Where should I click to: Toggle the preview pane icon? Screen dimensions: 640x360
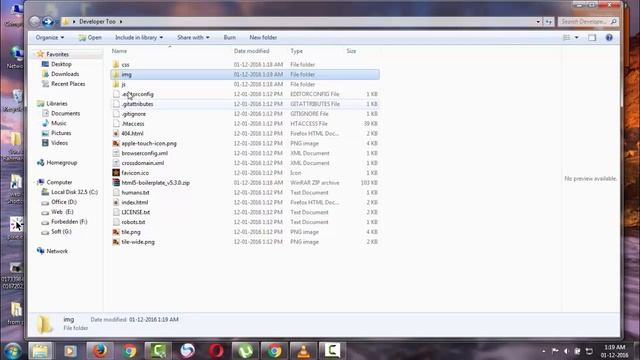[x=592, y=38]
